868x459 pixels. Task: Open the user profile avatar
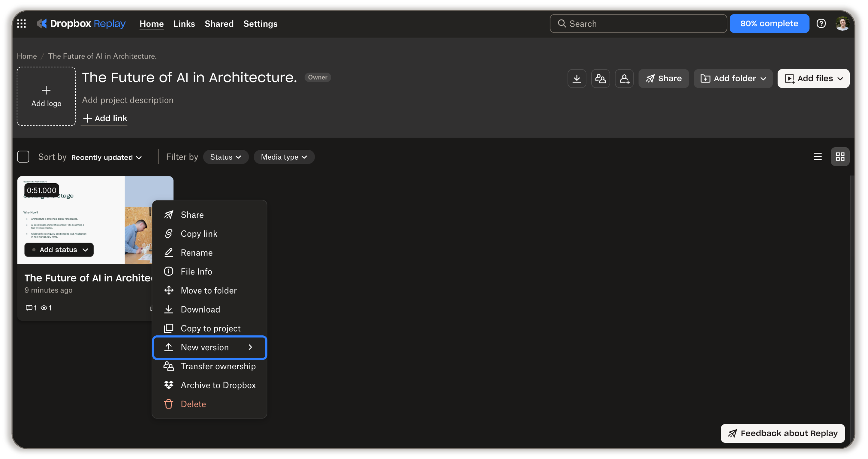842,24
